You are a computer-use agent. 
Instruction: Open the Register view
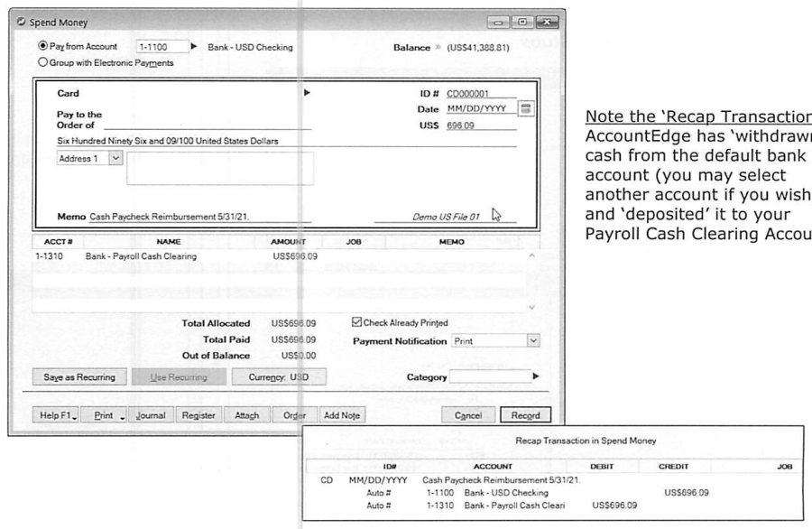tap(198, 415)
